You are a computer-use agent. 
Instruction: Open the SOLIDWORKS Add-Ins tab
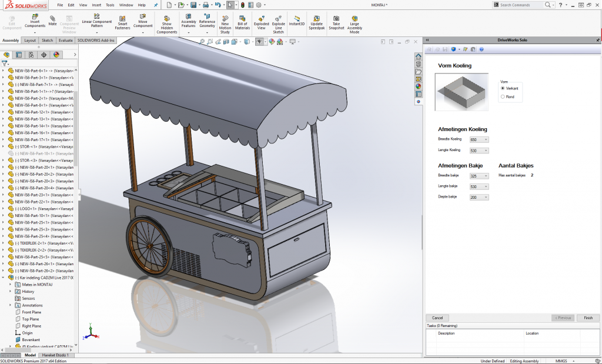coord(96,41)
